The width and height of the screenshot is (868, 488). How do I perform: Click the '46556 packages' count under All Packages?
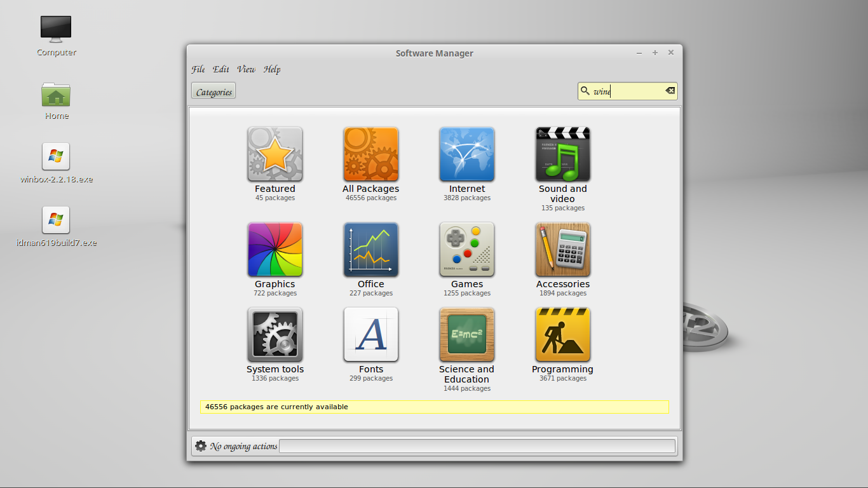pos(371,198)
